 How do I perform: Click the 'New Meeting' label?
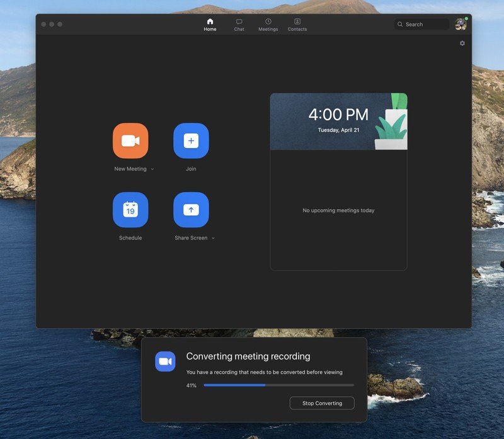click(x=130, y=169)
